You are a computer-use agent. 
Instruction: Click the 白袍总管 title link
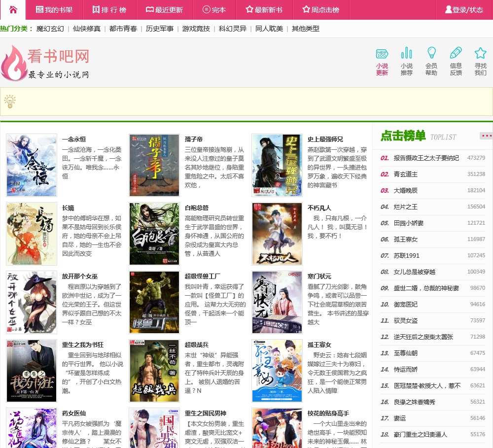tap(197, 208)
